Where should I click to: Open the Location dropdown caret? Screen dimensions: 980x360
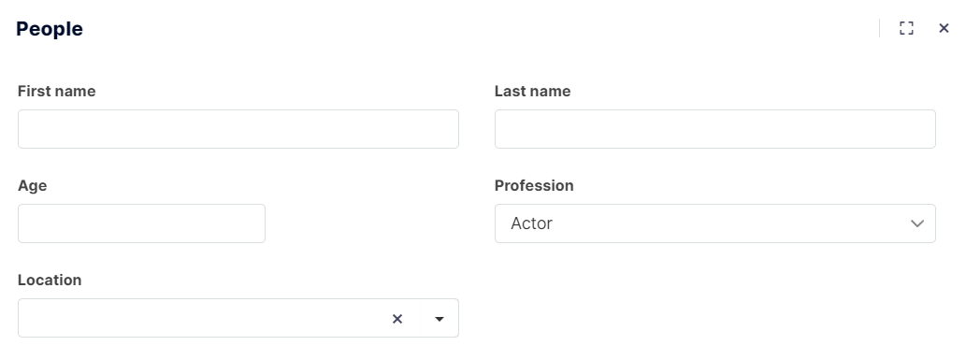[440, 319]
